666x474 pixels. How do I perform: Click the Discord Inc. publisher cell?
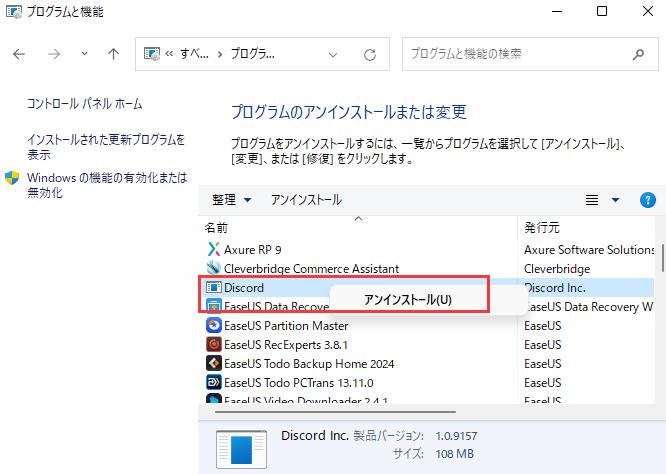pyautogui.click(x=555, y=288)
